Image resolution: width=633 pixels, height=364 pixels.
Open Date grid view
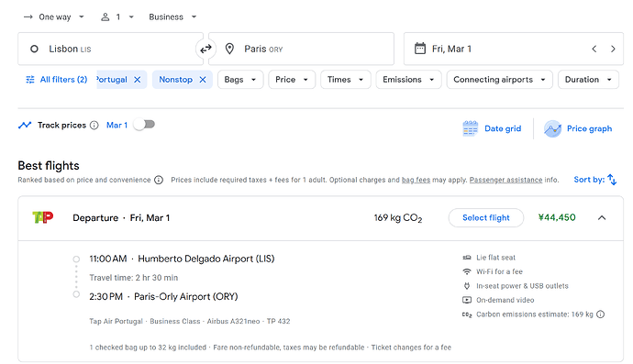492,128
